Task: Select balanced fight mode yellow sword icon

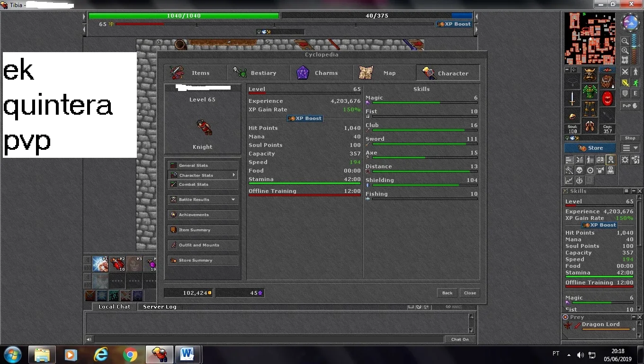Action: click(625, 82)
